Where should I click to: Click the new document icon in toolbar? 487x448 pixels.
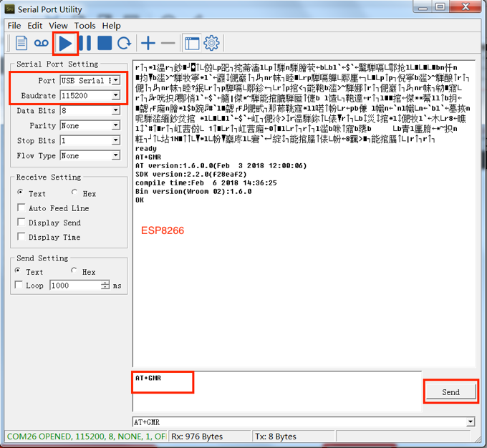coord(21,44)
